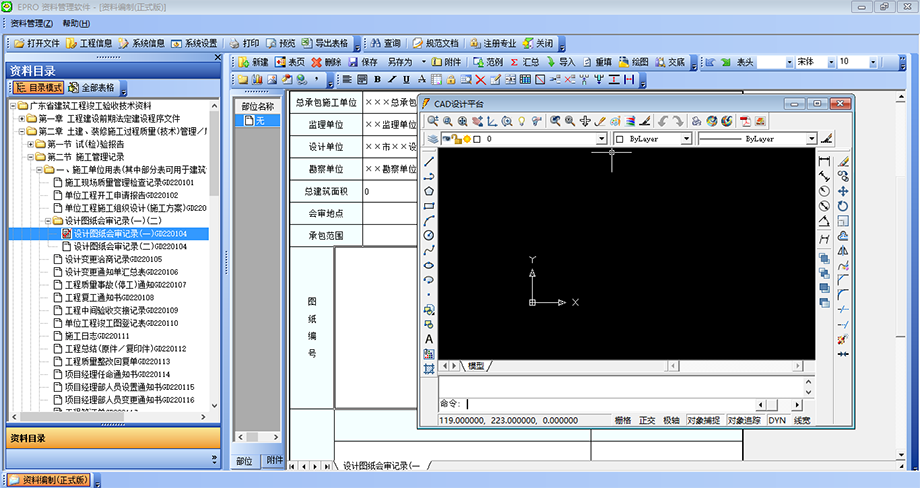Collapse 第二节 施工管理记录 tree node
The width and height of the screenshot is (920, 488).
[x=31, y=157]
